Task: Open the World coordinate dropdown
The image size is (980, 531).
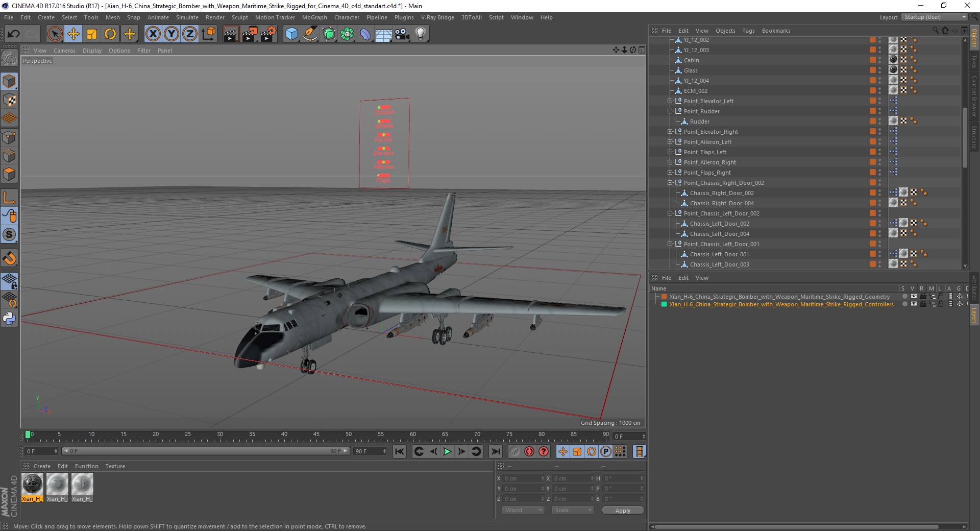Action: tap(523, 510)
